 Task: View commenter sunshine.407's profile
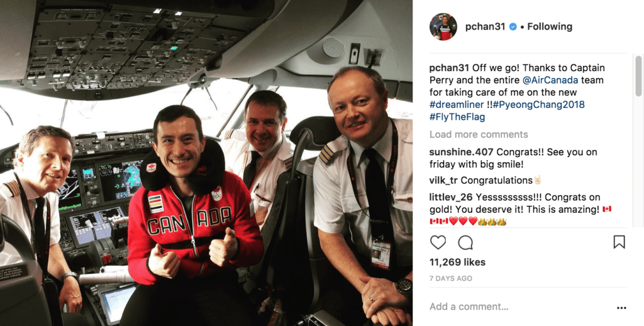[461, 152]
